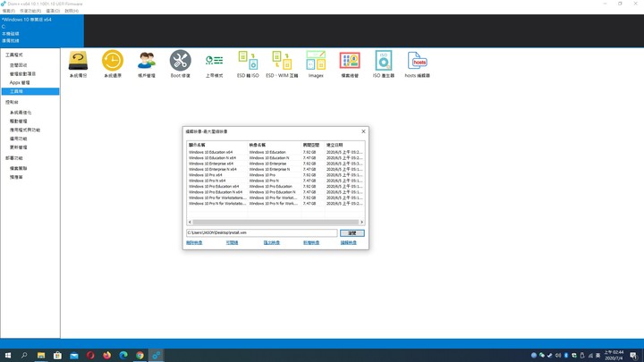
Task: Click the taskbar search magnifier
Action: tap(24, 356)
